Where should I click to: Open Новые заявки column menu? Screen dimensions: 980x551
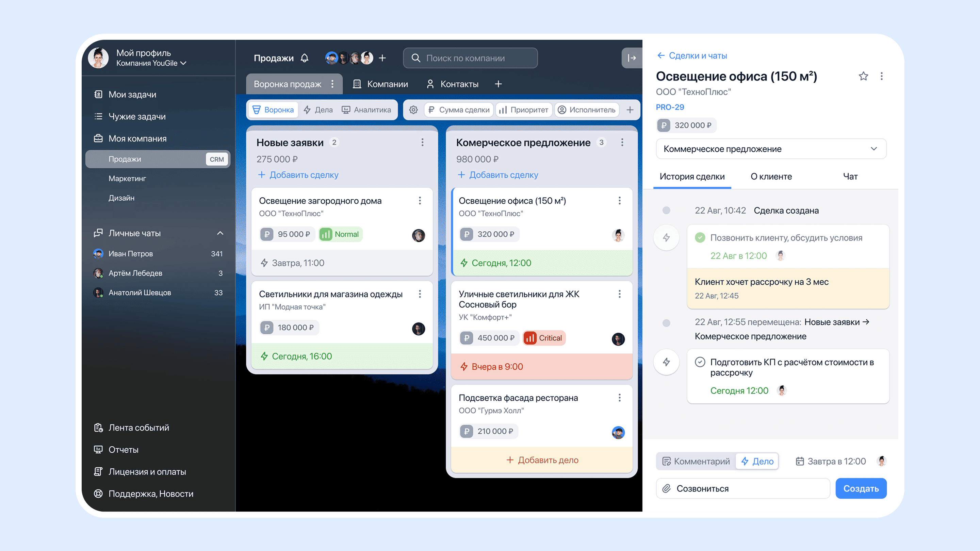422,142
